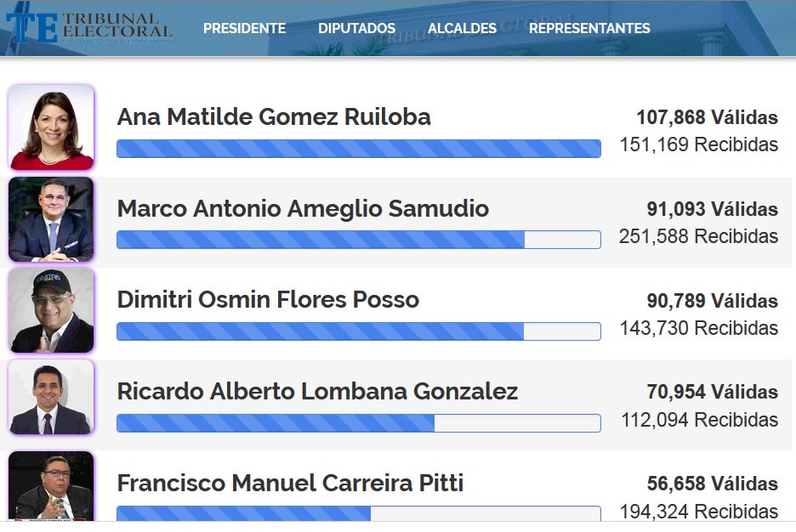This screenshot has width=796, height=532.
Task: Open the PRESIDENTE tab
Action: (245, 28)
